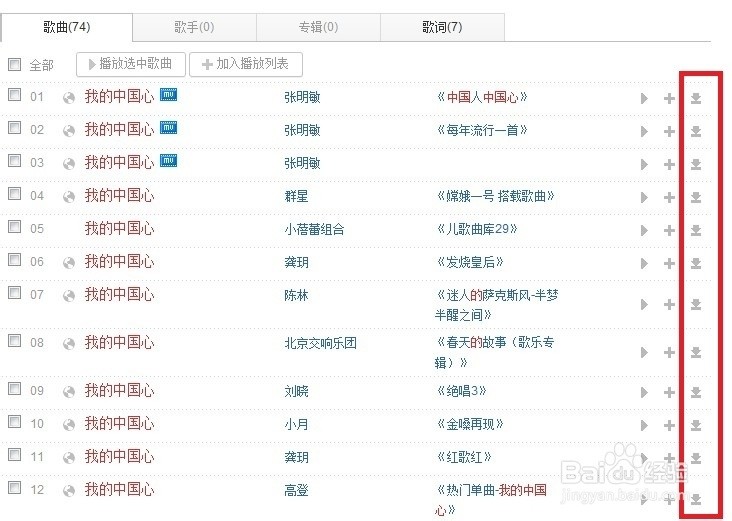Image resolution: width=732 pixels, height=521 pixels.
Task: Download song 02 from 每年流行一首
Action: pos(696,131)
